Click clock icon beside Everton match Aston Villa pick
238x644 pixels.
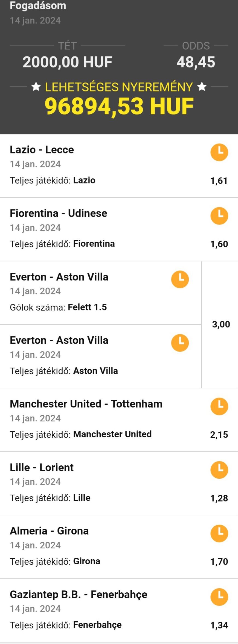(180, 343)
